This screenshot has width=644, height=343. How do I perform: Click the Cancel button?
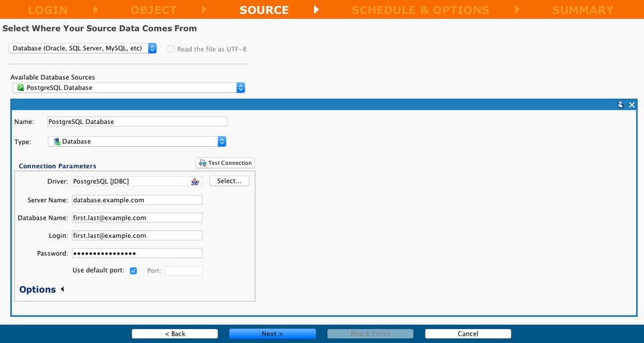(x=468, y=334)
